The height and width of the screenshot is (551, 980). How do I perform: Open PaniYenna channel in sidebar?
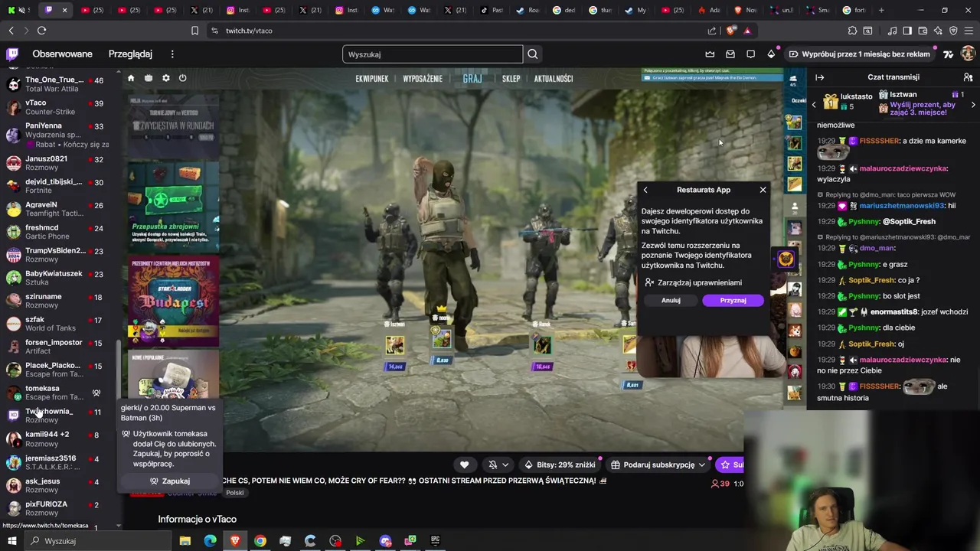61,135
